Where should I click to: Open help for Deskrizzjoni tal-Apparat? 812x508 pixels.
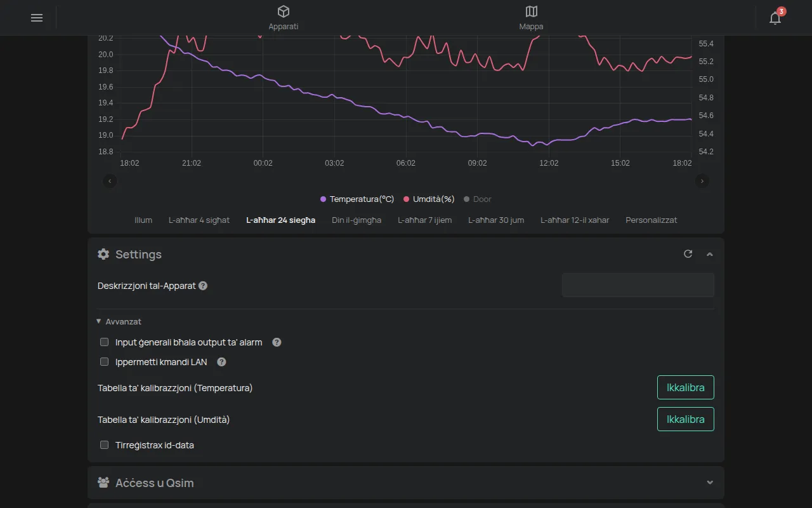(x=203, y=286)
